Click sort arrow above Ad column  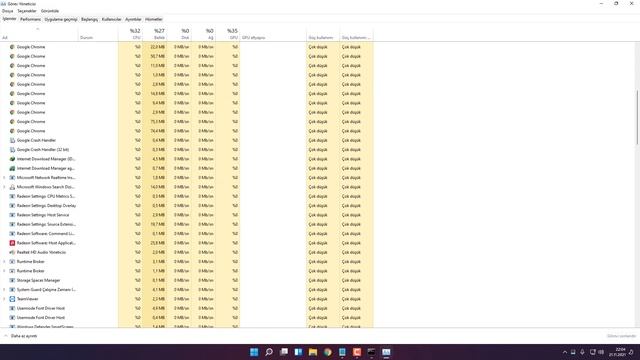pyautogui.click(x=38, y=29)
